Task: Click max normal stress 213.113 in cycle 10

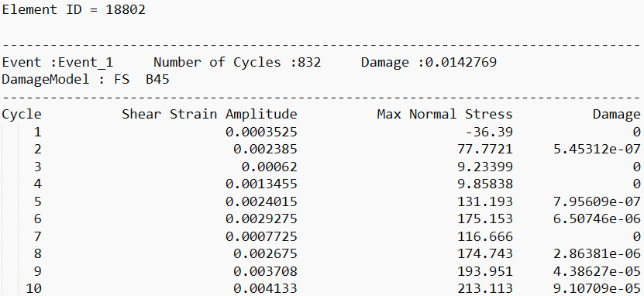Action: pyautogui.click(x=485, y=288)
